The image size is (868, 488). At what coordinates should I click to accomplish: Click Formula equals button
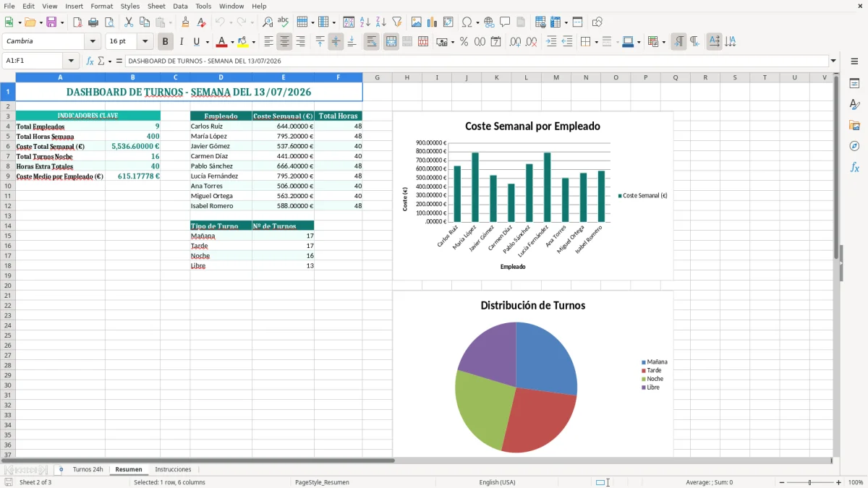coord(119,61)
